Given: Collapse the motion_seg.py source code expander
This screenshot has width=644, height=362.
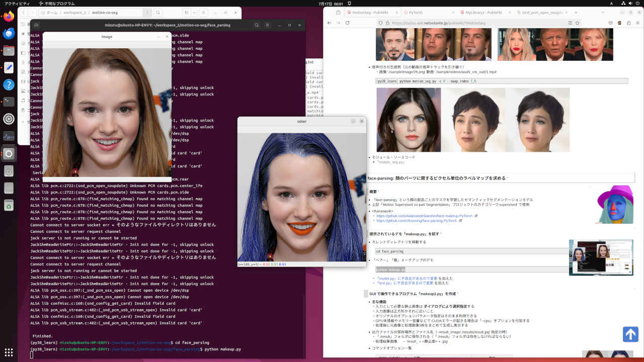Looking at the screenshot, I should tap(374, 162).
